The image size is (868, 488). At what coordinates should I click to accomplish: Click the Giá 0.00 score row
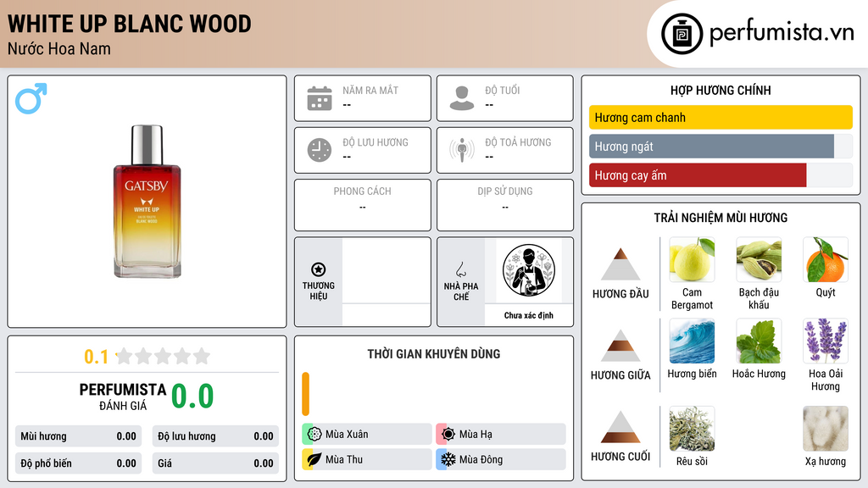point(215,463)
